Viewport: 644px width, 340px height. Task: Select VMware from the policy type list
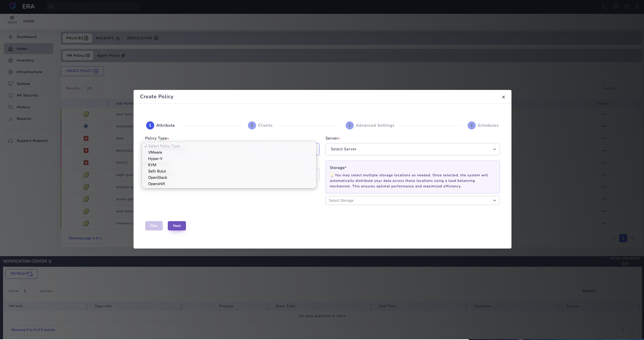pos(155,152)
